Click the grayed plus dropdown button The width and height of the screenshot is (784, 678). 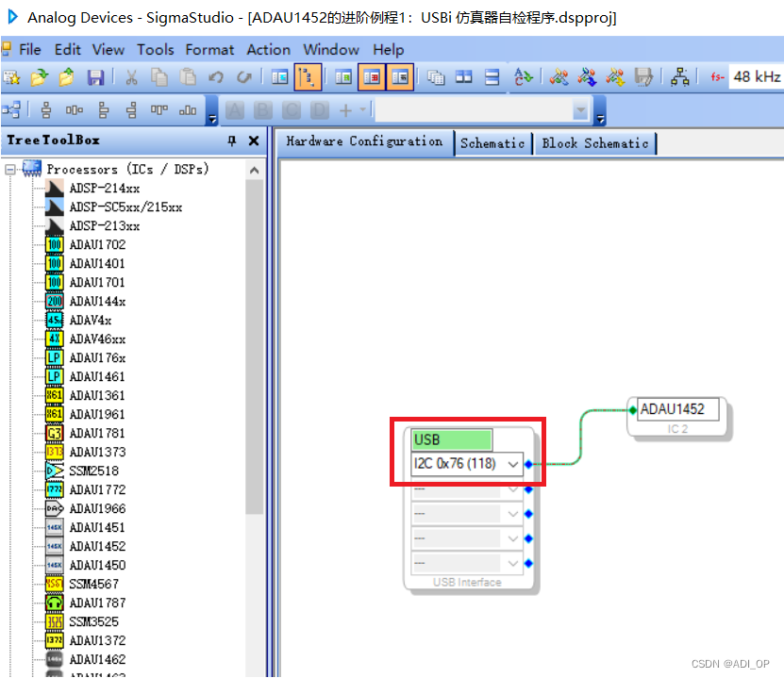click(x=352, y=110)
